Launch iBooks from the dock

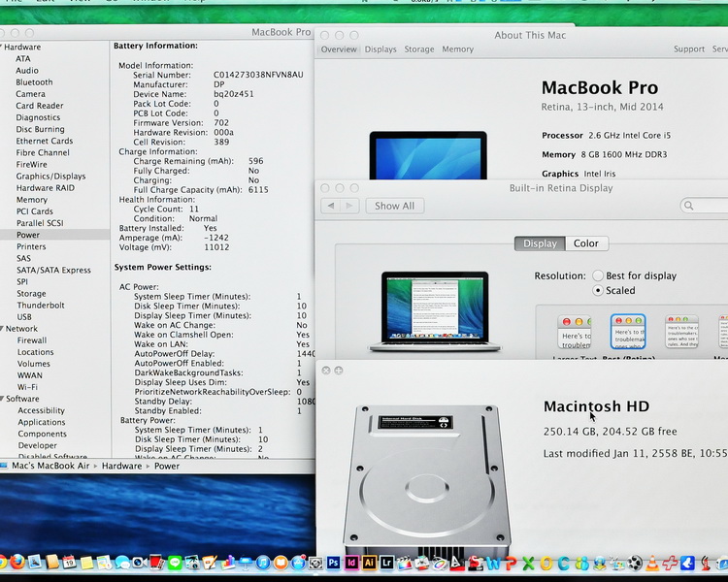click(281, 563)
